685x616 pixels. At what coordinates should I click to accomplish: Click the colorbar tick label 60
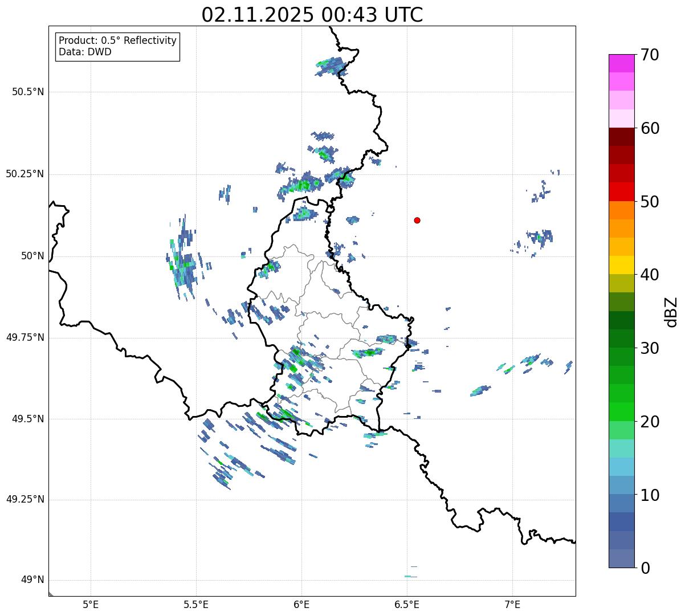[x=650, y=128]
